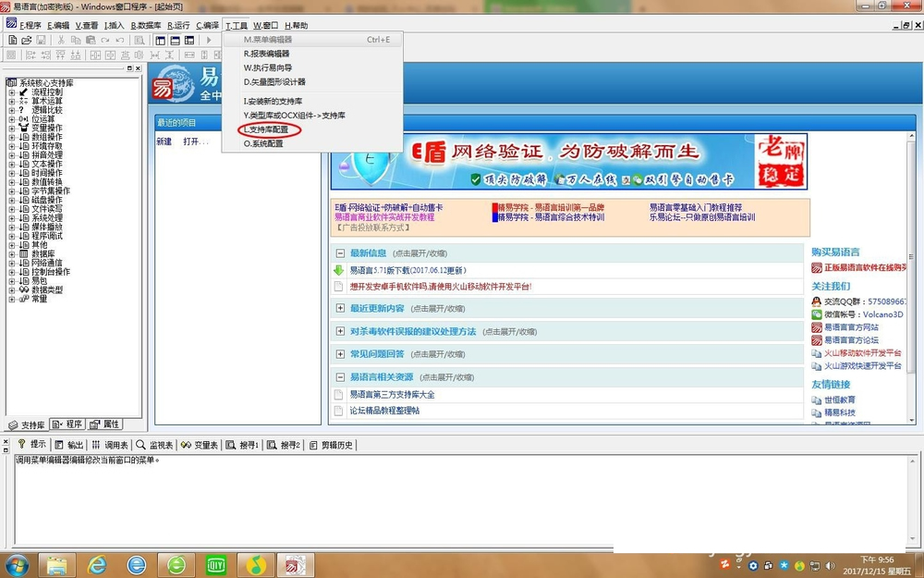
Task: Collapse the 最新信息 section
Action: [340, 252]
